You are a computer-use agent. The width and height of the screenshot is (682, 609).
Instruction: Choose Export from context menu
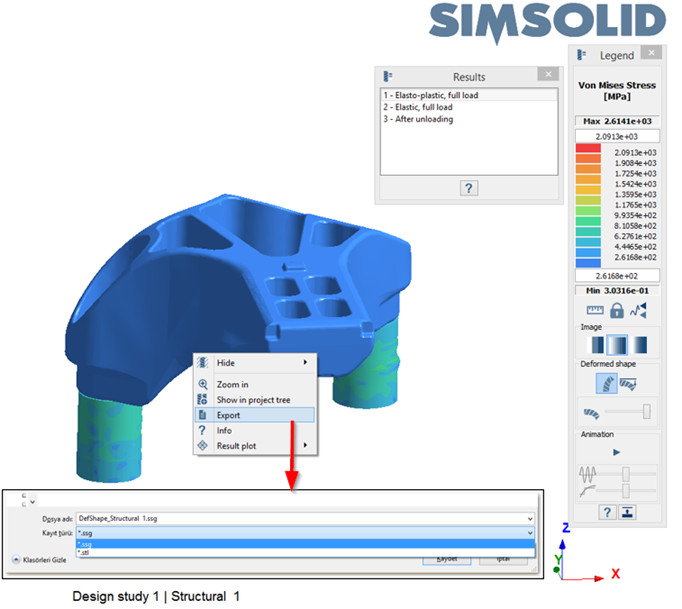pos(255,415)
